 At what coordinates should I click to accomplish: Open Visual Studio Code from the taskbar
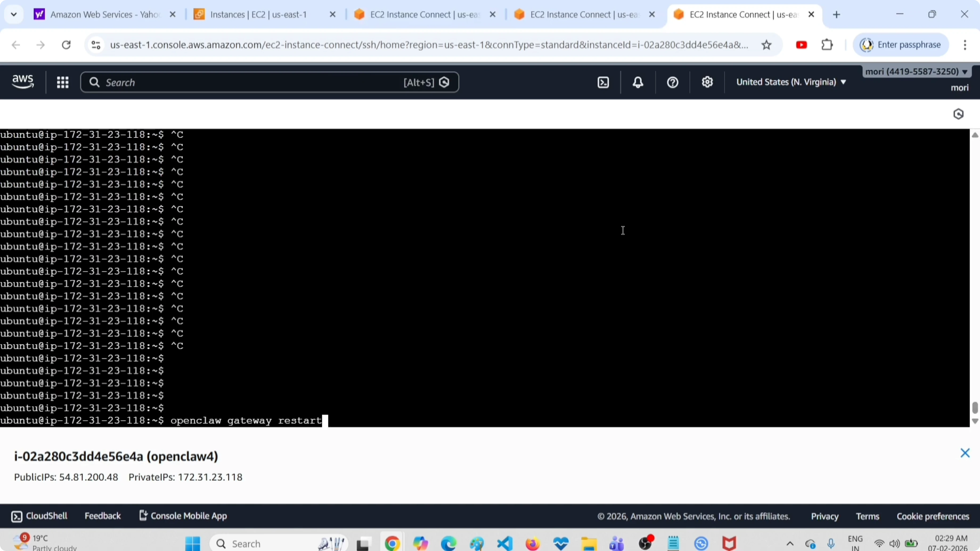pyautogui.click(x=505, y=543)
